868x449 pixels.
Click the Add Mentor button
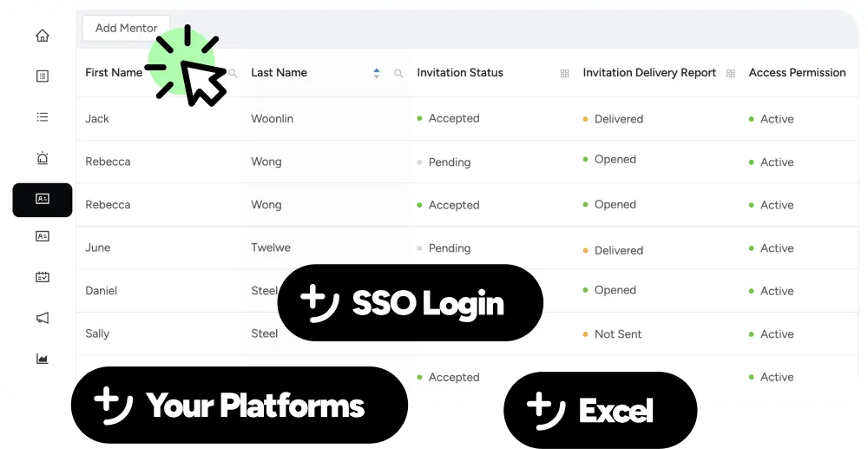coord(126,28)
